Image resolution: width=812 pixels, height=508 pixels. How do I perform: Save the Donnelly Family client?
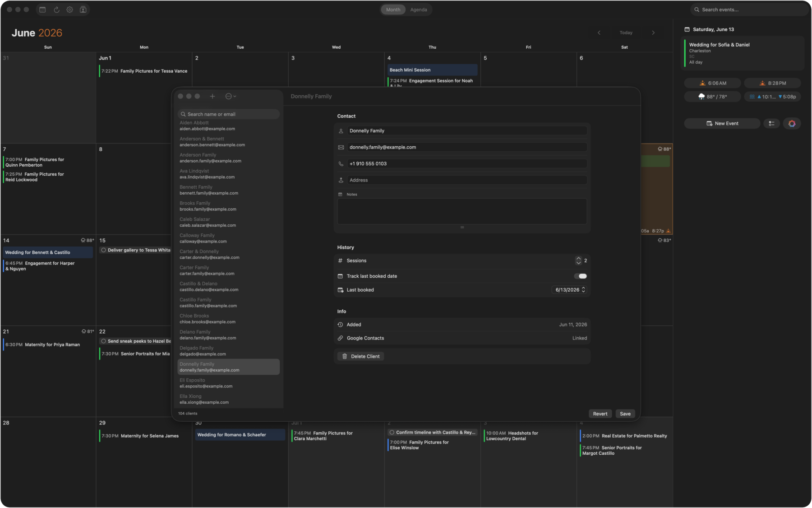tap(625, 414)
